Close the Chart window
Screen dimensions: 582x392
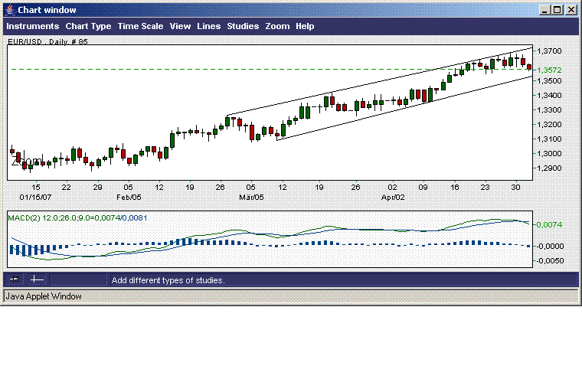coord(571,10)
